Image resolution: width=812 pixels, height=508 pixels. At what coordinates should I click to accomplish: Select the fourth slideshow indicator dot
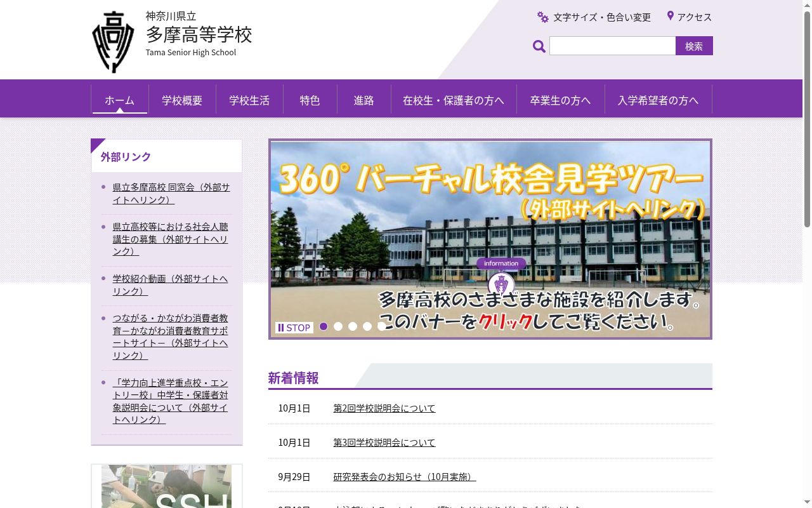click(367, 326)
